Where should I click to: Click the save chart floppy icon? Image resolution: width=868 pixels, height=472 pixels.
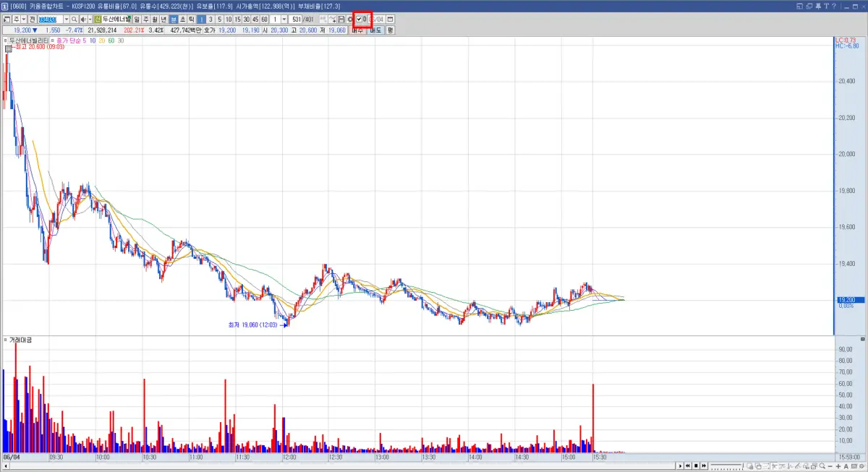[341, 19]
